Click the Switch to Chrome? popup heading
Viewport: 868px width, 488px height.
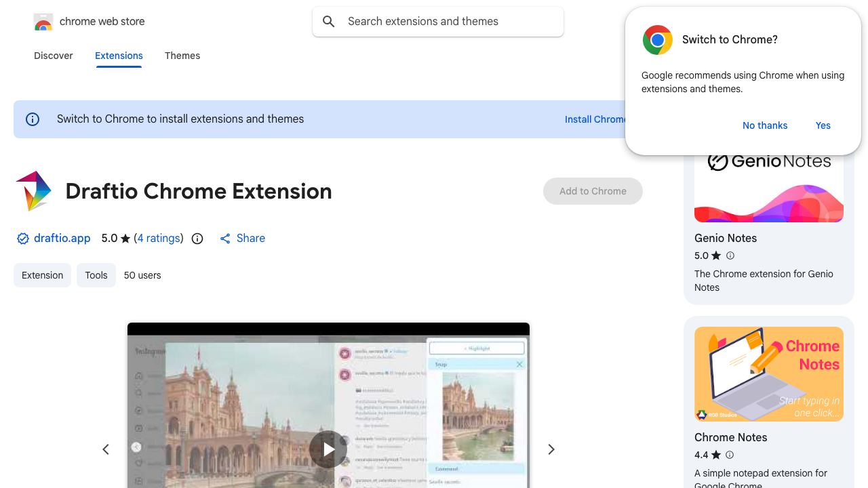(730, 40)
